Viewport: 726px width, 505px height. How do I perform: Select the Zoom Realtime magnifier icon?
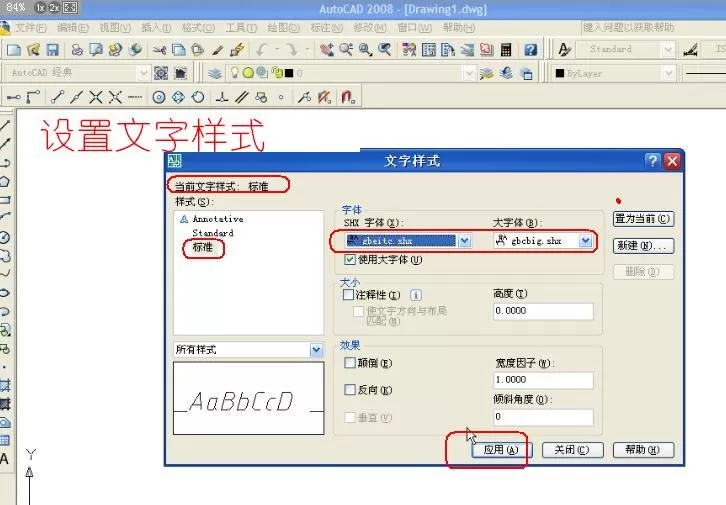(x=346, y=49)
